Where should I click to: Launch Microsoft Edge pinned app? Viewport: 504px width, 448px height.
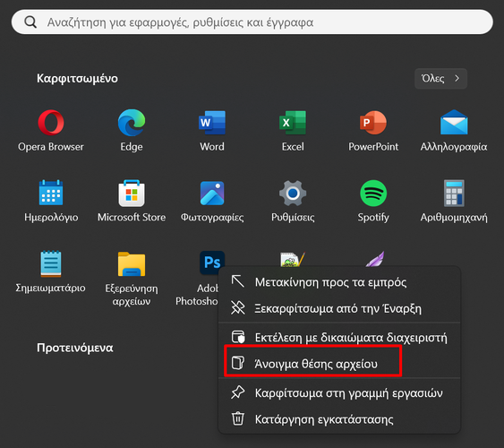tap(132, 130)
